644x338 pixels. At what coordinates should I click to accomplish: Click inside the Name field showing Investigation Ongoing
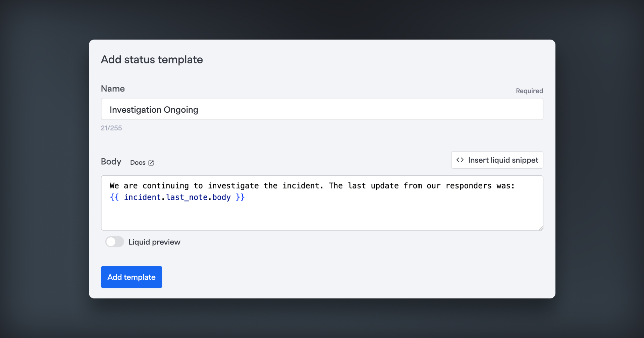point(322,109)
